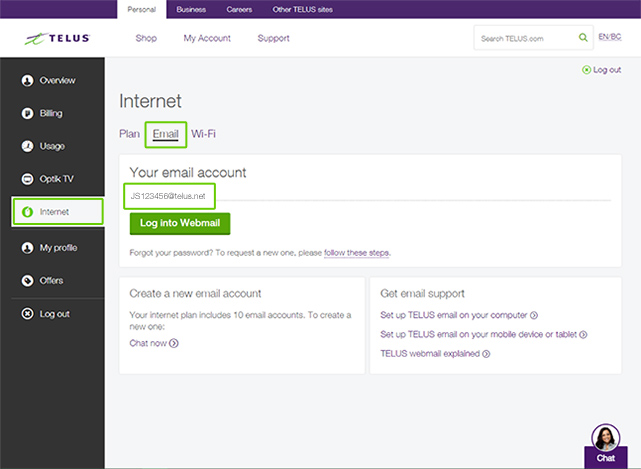Open the Shop menu
Viewport: 641px width, 469px height.
pyautogui.click(x=146, y=38)
